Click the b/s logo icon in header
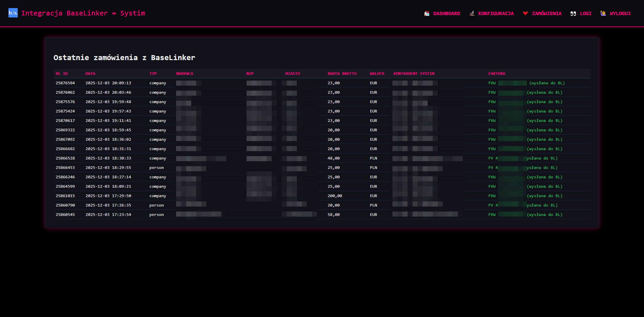Image resolution: width=644 pixels, height=317 pixels. tap(13, 13)
